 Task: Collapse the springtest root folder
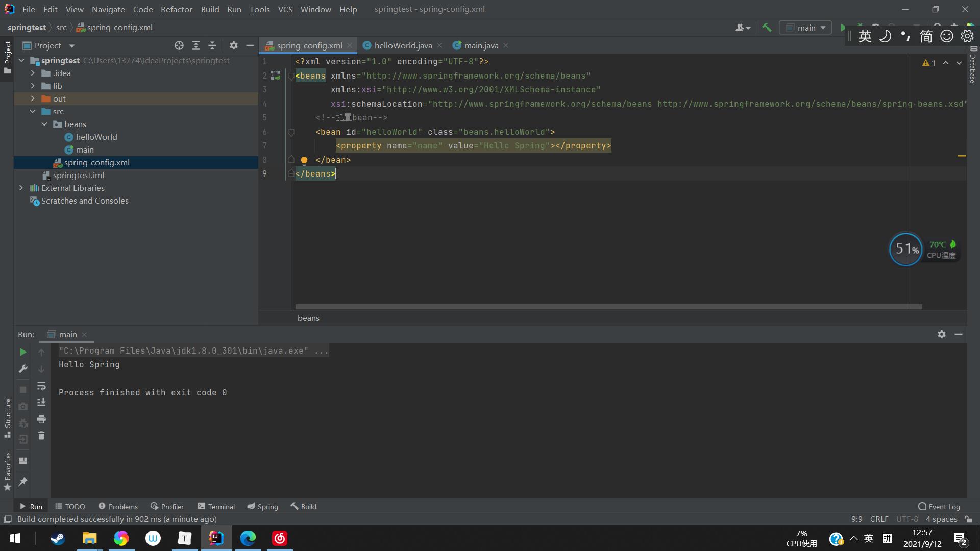pyautogui.click(x=21, y=60)
